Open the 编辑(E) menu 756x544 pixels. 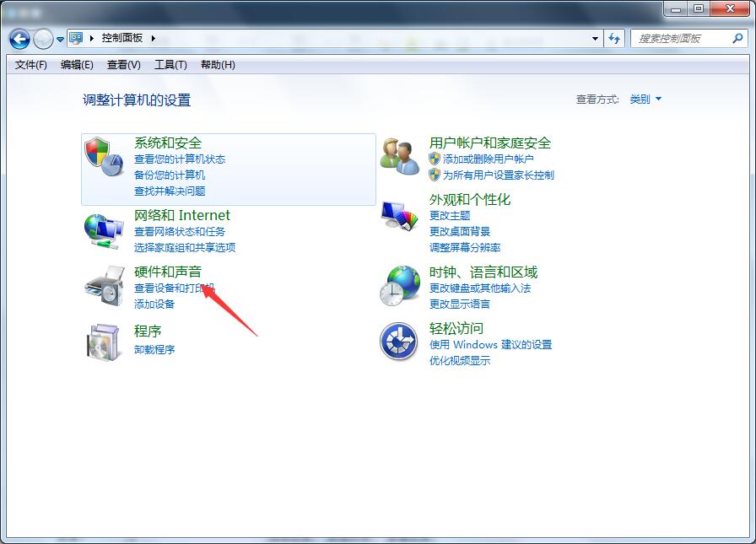tap(77, 65)
